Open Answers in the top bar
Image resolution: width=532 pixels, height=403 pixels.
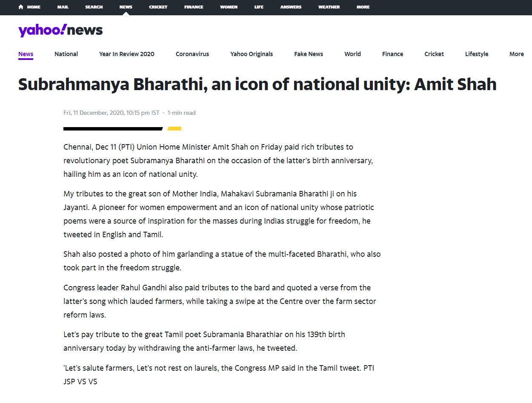pos(291,7)
